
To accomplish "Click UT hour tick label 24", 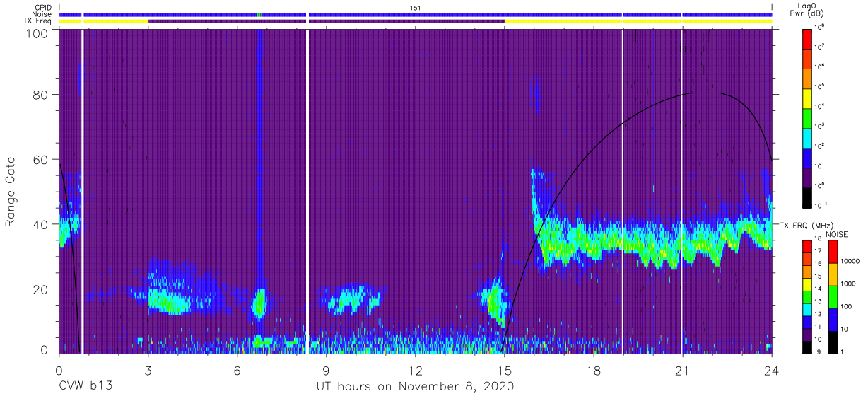I will point(771,371).
